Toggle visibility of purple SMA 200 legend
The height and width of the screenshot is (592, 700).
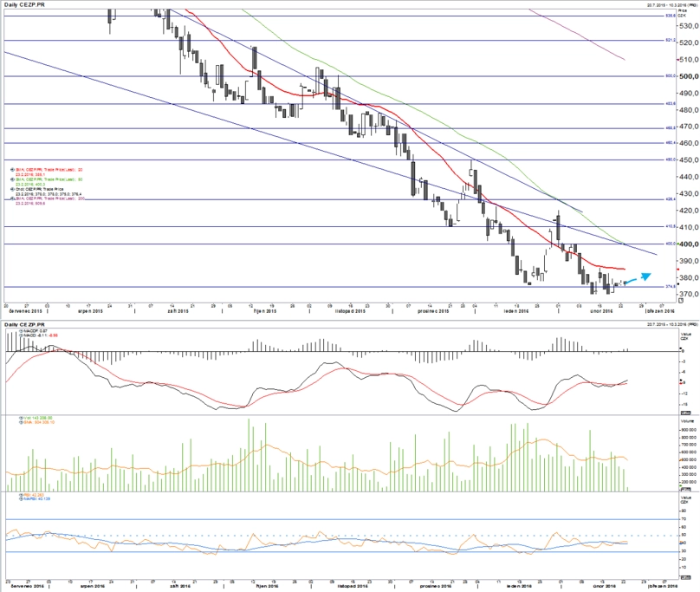pyautogui.click(x=12, y=198)
